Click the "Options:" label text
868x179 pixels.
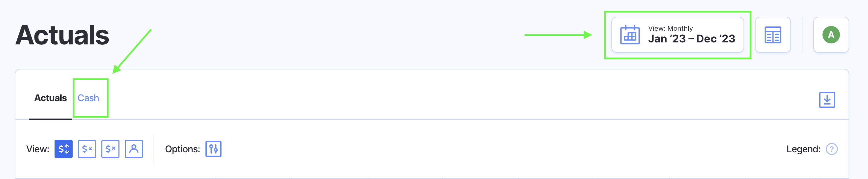point(182,149)
